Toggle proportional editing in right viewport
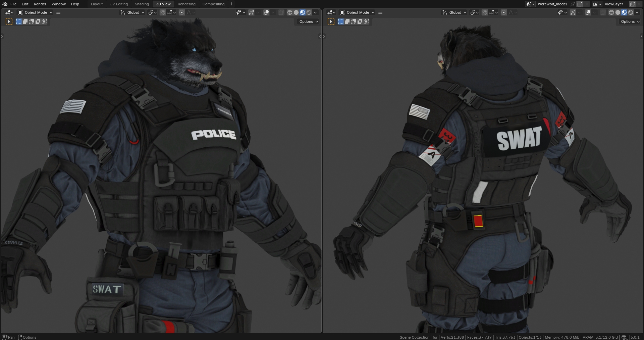Screen dimensions: 644x340 504,12
